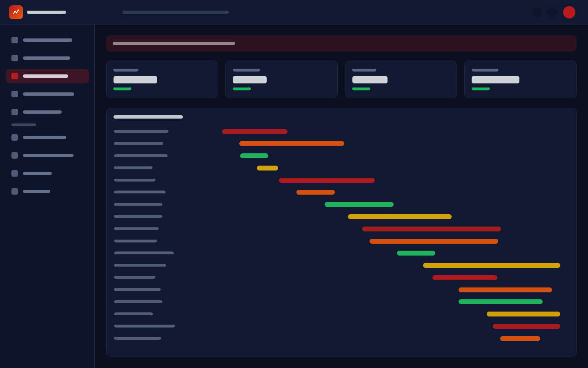588x368 pixels.
Task: Select the orange bar in tenth timeline row
Action: 434,241
